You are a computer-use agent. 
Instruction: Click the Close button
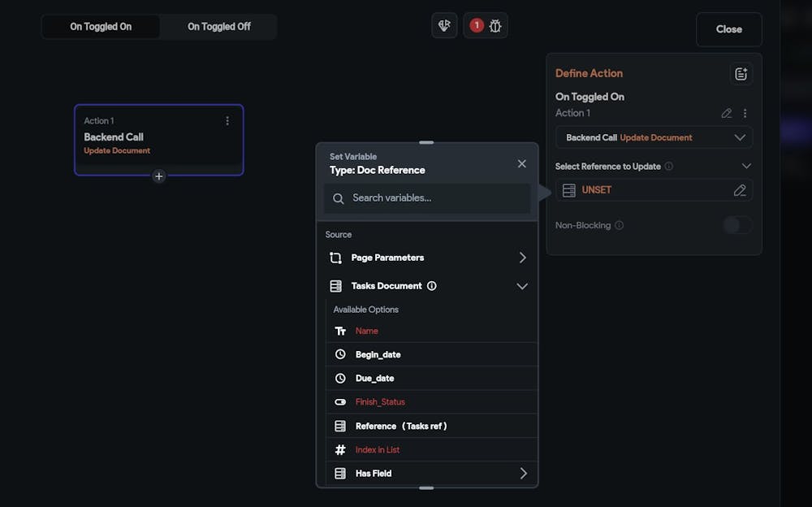tap(728, 29)
